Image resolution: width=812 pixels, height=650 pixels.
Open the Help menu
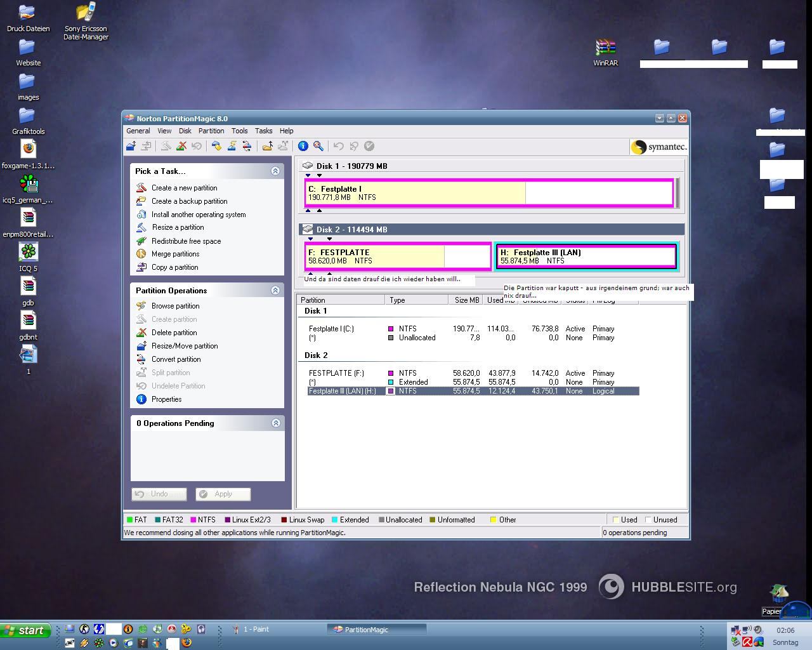pyautogui.click(x=287, y=131)
